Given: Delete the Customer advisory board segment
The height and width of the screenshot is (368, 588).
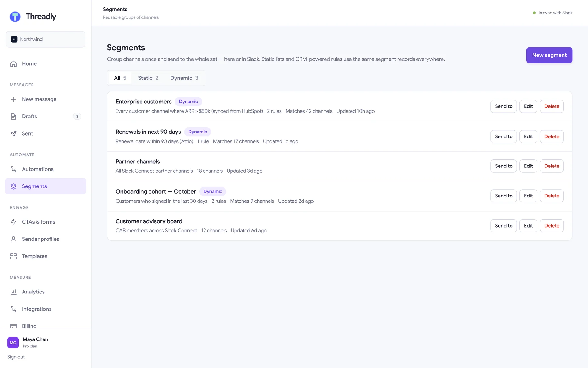Looking at the screenshot, I should pyautogui.click(x=552, y=226).
